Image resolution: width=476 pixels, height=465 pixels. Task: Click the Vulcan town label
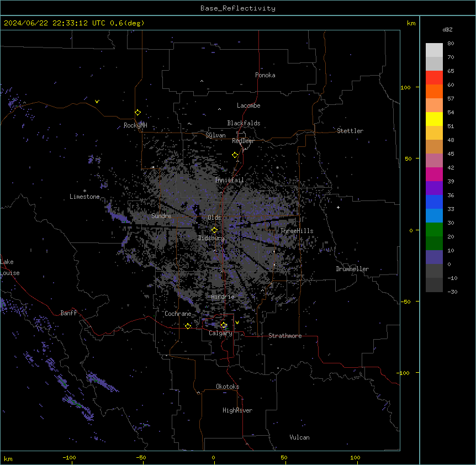coord(300,437)
